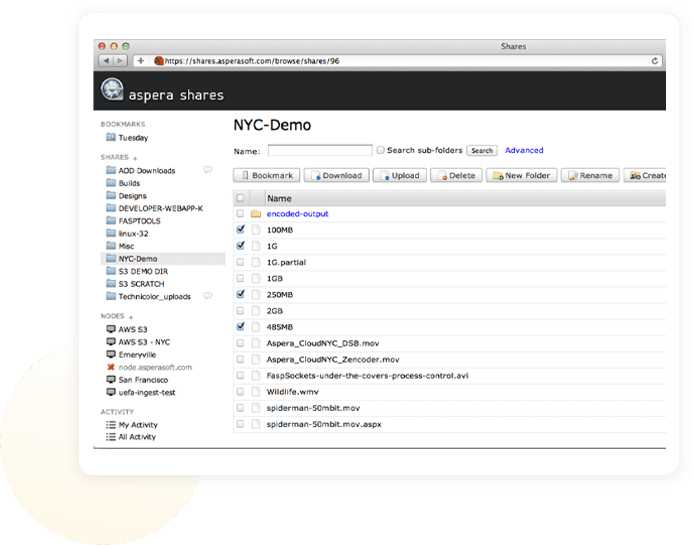Click the red error icon for node.asperasoft.com
This screenshot has width=694, height=545.
pos(110,367)
